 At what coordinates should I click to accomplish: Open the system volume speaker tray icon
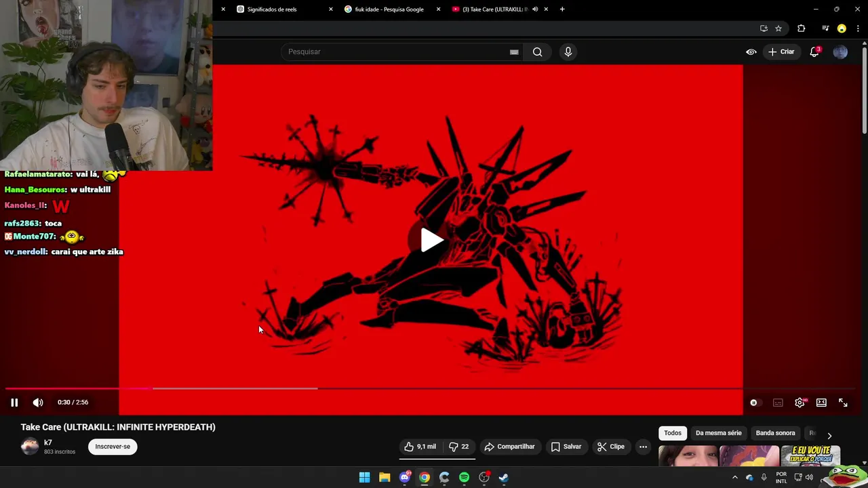[808, 478]
